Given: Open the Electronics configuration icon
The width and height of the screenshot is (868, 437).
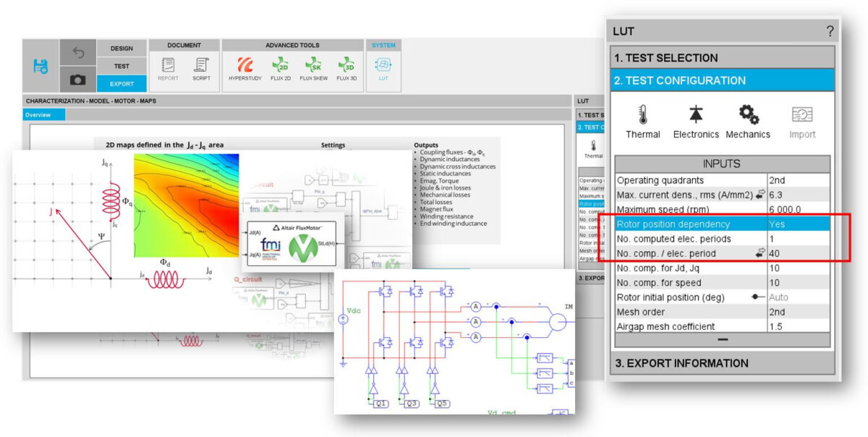Looking at the screenshot, I should 696,121.
